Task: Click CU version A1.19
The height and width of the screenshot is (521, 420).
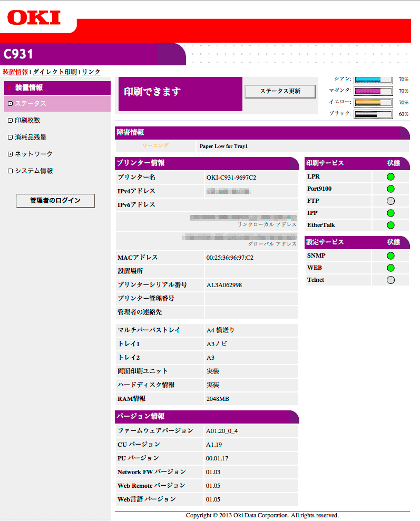Action: click(214, 445)
